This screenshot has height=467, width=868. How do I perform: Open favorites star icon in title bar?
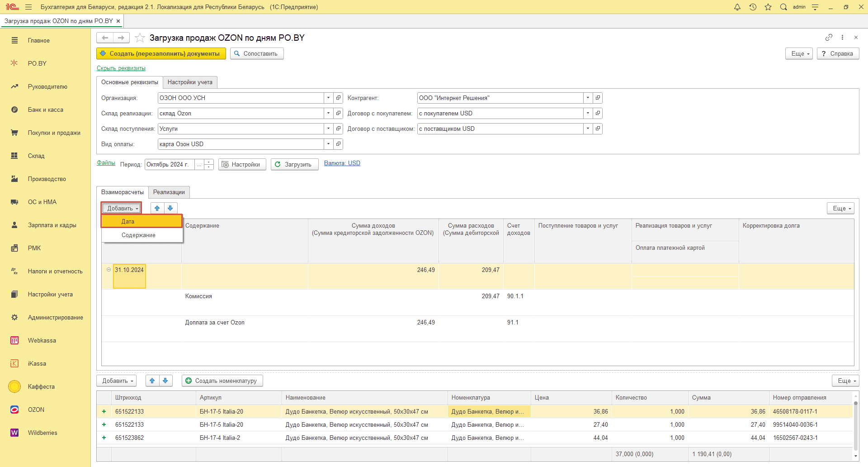[x=768, y=7]
